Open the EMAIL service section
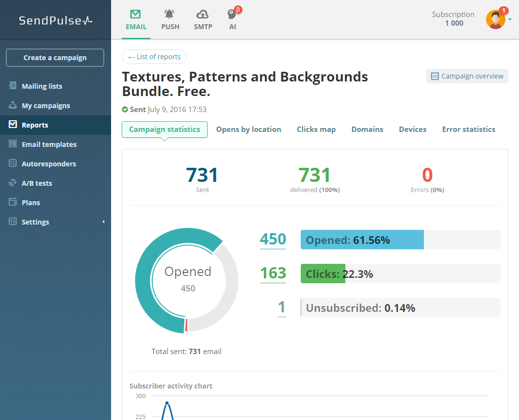Viewport: 519px width, 420px height. click(136, 18)
